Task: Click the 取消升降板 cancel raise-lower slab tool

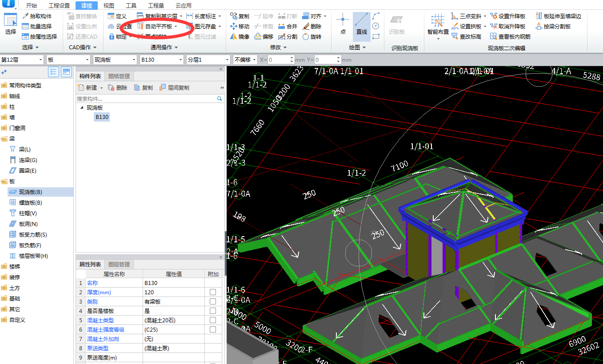Action: click(x=507, y=26)
